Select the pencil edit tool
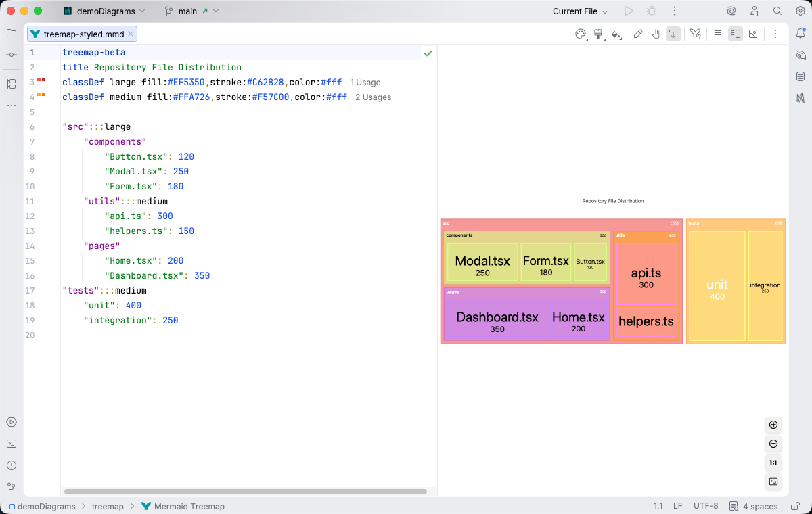 click(638, 34)
